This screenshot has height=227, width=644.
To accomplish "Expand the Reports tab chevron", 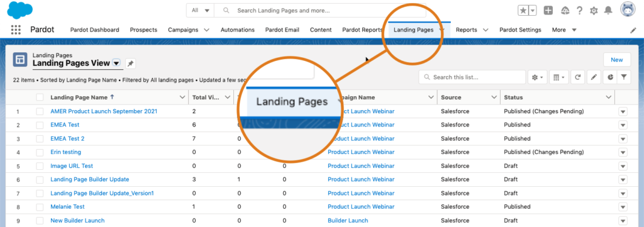I will tap(486, 30).
